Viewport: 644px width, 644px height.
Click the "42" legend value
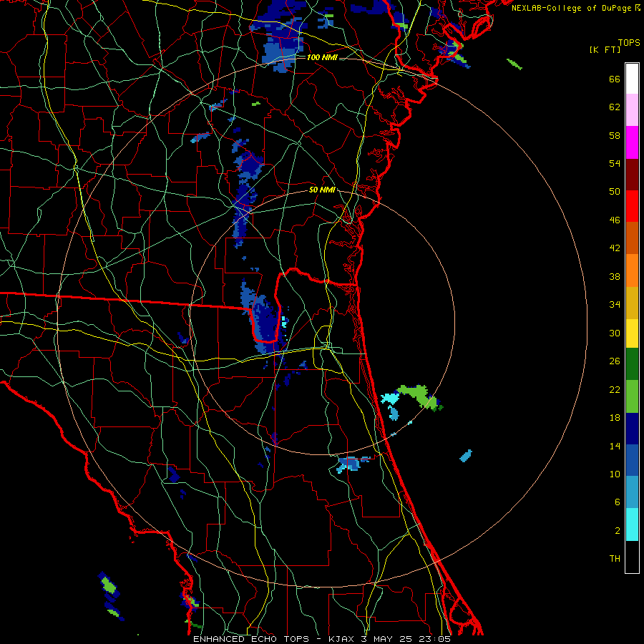615,248
